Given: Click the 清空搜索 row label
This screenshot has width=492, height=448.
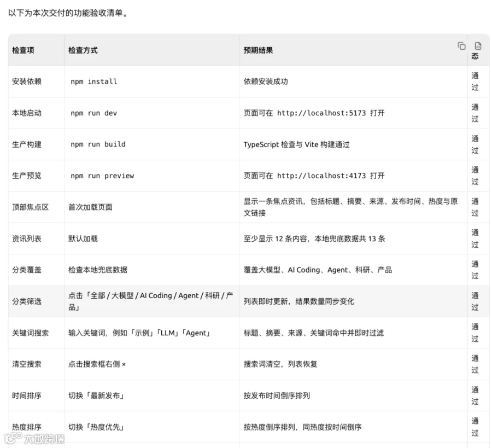Looking at the screenshot, I should pyautogui.click(x=27, y=364).
